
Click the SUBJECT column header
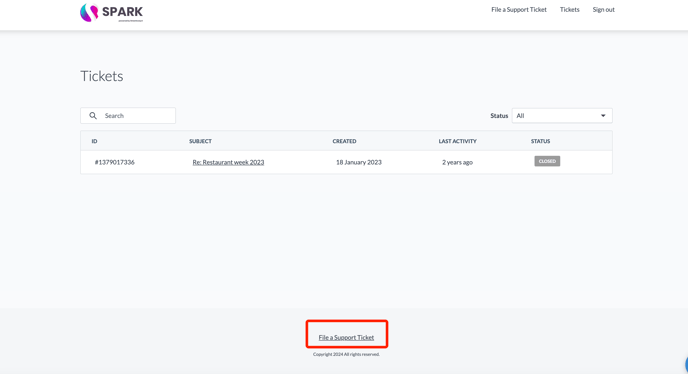pos(200,141)
